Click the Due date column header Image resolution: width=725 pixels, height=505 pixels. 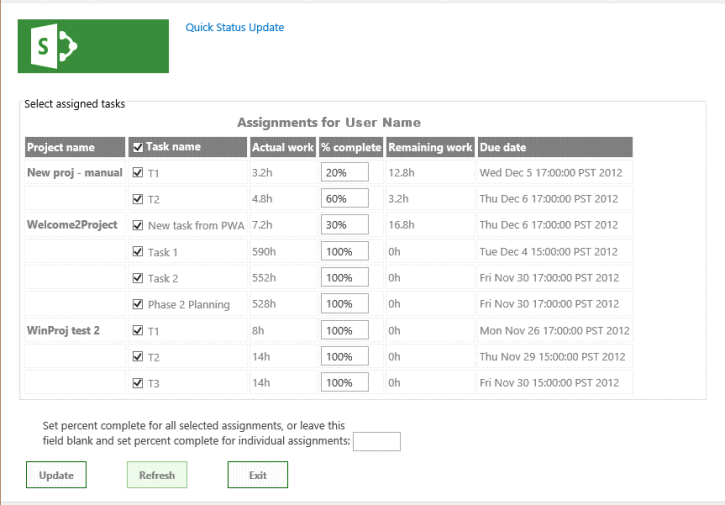tap(555, 147)
